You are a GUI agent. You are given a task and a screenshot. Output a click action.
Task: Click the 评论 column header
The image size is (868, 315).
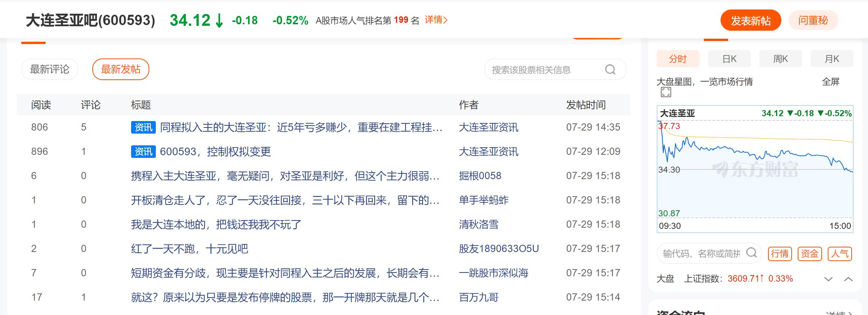coord(90,105)
